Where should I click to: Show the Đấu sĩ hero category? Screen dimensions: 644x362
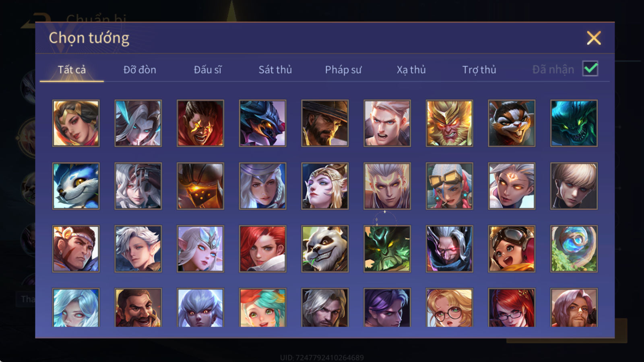[208, 70]
